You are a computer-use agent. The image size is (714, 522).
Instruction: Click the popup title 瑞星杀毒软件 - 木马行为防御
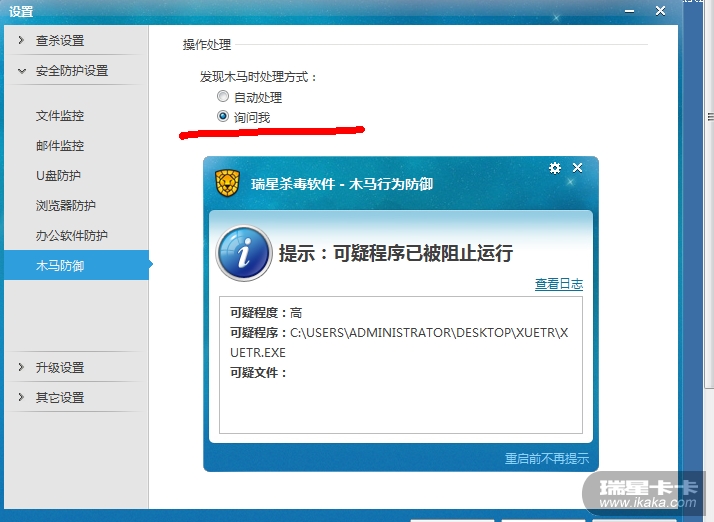pyautogui.click(x=342, y=184)
